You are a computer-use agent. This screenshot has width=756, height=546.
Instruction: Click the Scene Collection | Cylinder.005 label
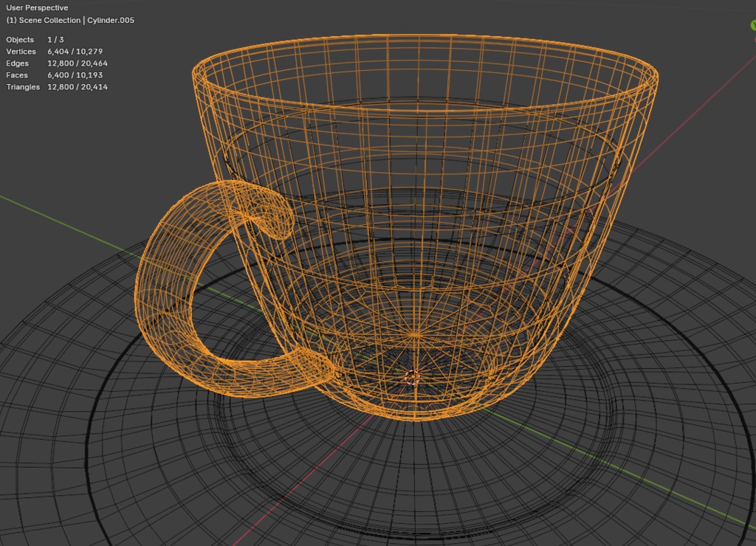tap(70, 20)
